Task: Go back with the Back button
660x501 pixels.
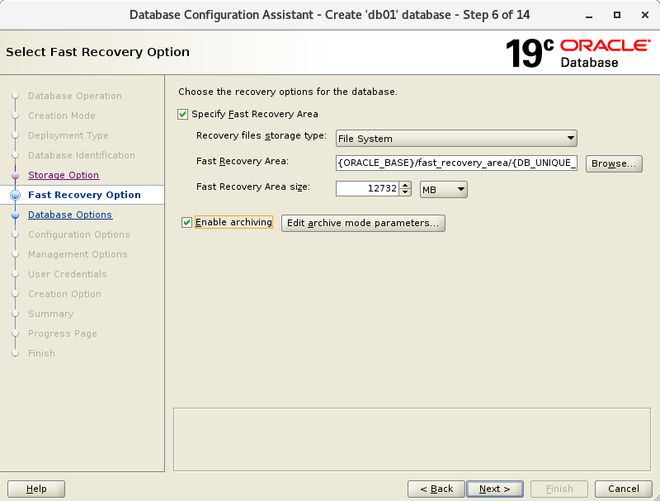Action: pyautogui.click(x=436, y=489)
